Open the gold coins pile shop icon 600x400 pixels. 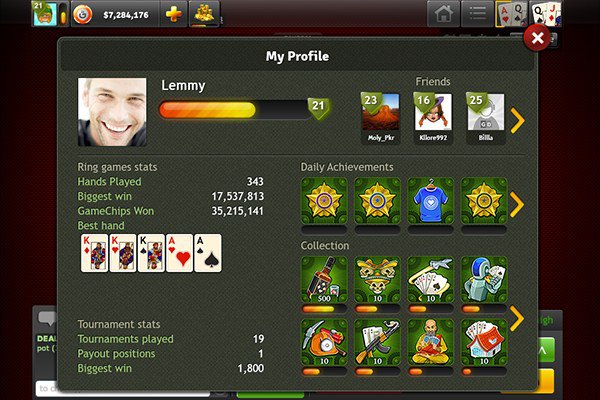204,15
